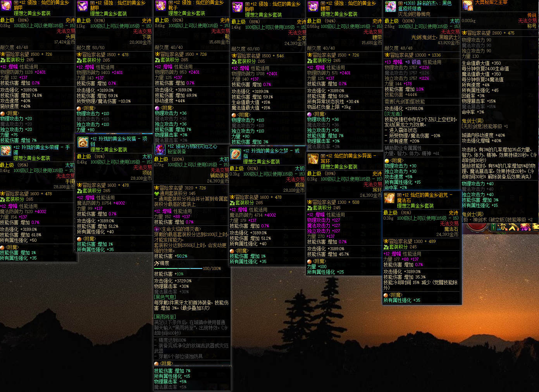Click the green I slot on skill bar
The height and width of the screenshot is (392, 539).
[x=493, y=228]
